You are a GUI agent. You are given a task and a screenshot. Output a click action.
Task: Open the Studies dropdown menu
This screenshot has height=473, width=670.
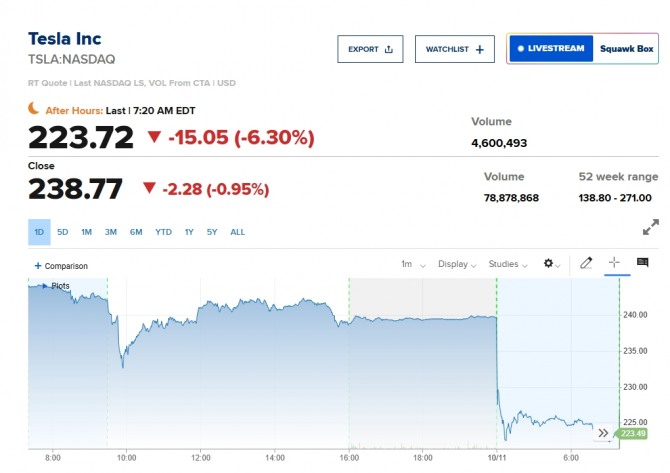(x=508, y=264)
